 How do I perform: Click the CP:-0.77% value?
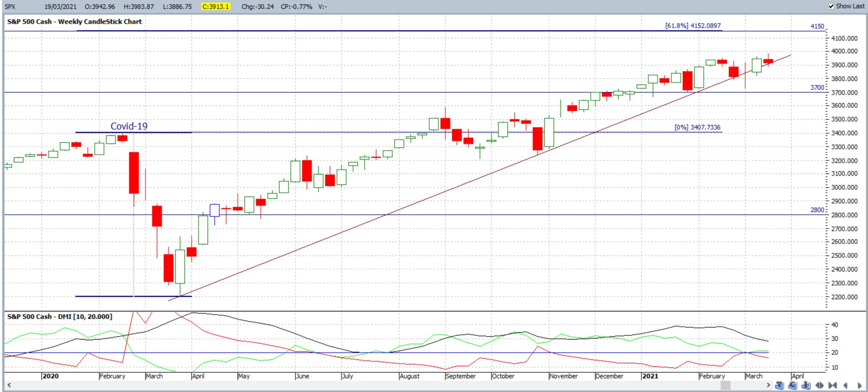(x=297, y=7)
